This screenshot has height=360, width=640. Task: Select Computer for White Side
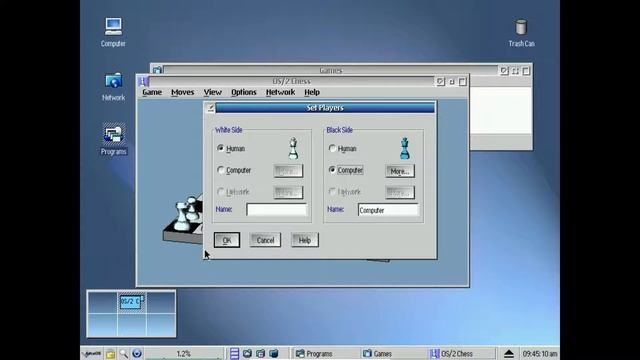pos(234,170)
